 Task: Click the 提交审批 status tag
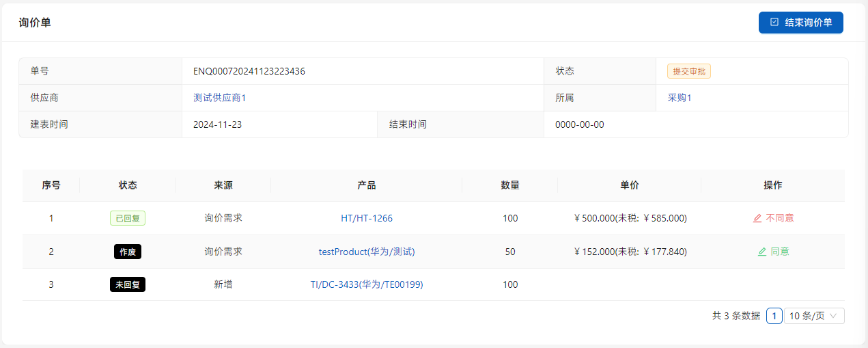[x=689, y=71]
